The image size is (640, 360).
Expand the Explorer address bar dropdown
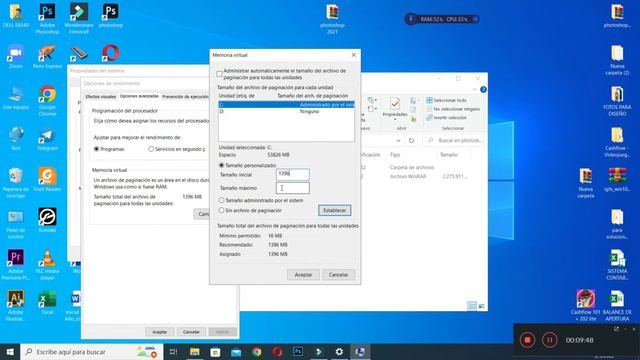click(x=398, y=140)
